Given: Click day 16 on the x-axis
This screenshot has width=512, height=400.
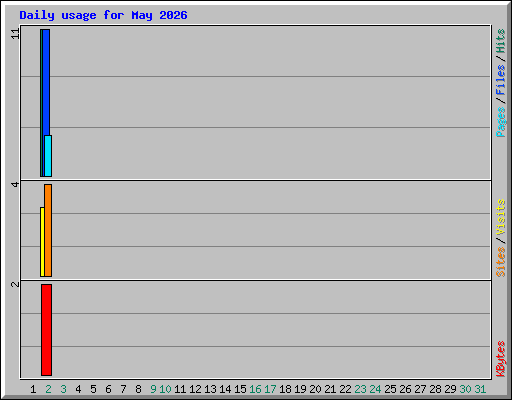Looking at the screenshot, I should pyautogui.click(x=255, y=389).
